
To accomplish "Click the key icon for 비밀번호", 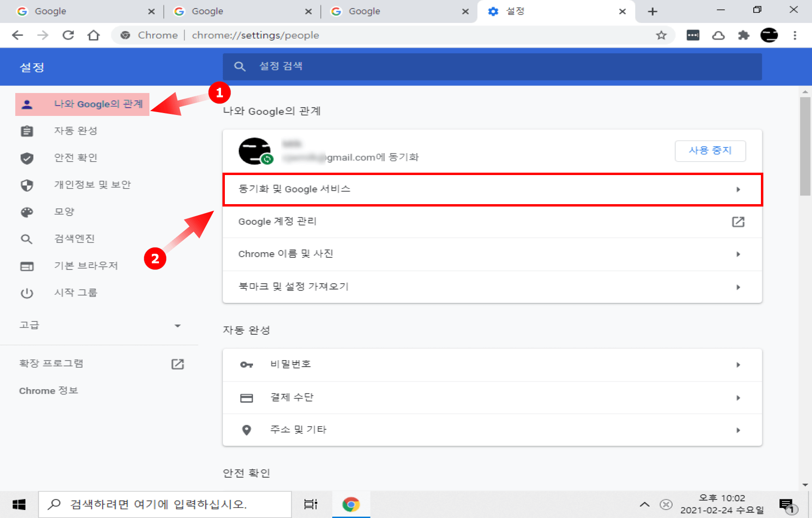I will 247,365.
